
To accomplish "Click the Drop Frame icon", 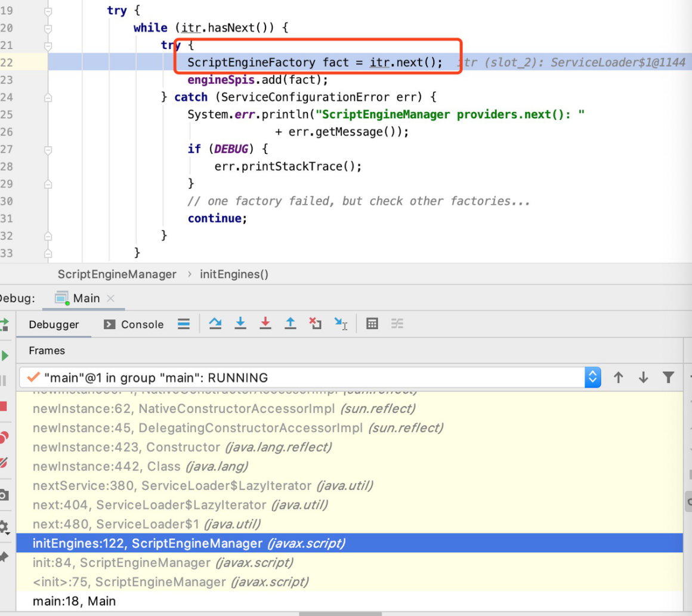I will click(315, 324).
